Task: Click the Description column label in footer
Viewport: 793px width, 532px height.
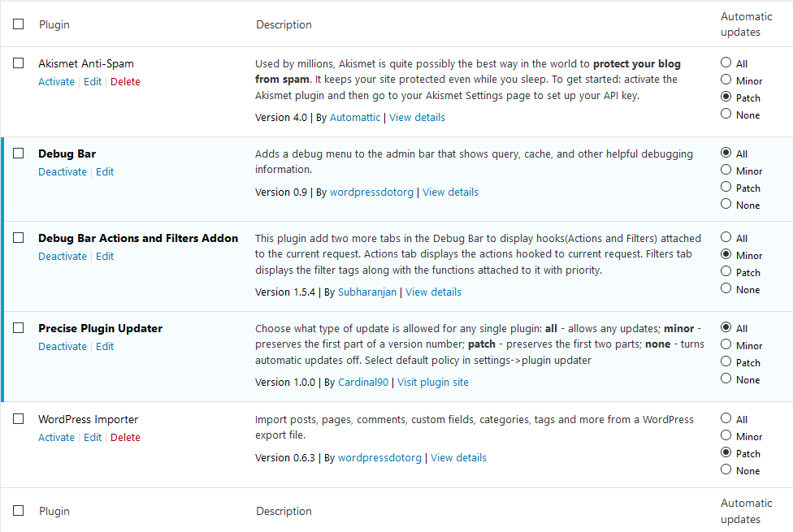Action: pos(284,511)
